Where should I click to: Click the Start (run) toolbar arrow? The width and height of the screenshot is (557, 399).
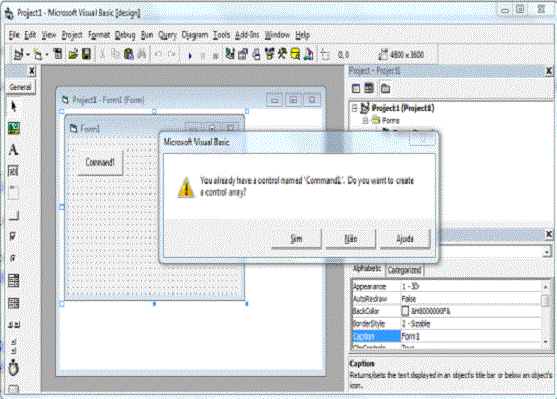tap(190, 55)
